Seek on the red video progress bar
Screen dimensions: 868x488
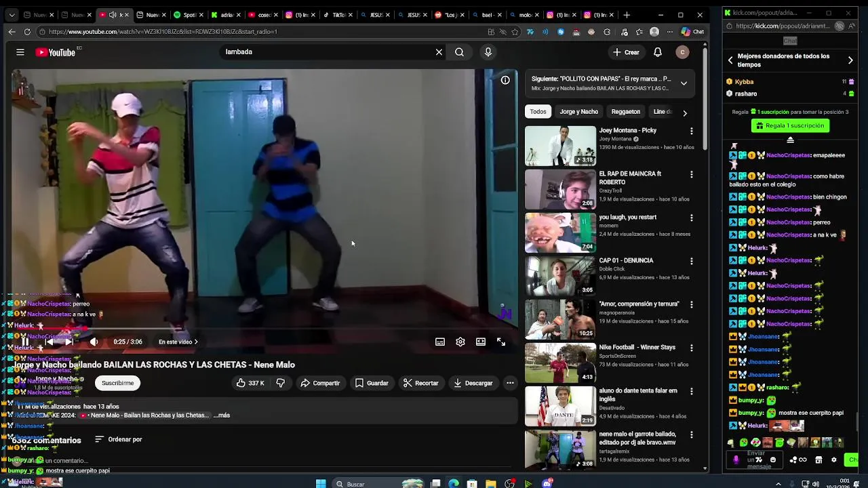pyautogui.click(x=264, y=329)
